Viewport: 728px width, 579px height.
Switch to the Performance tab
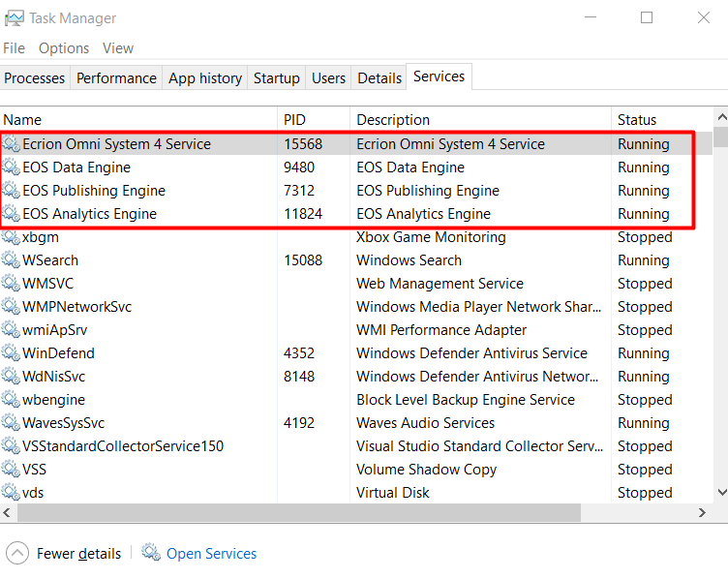[x=116, y=78]
